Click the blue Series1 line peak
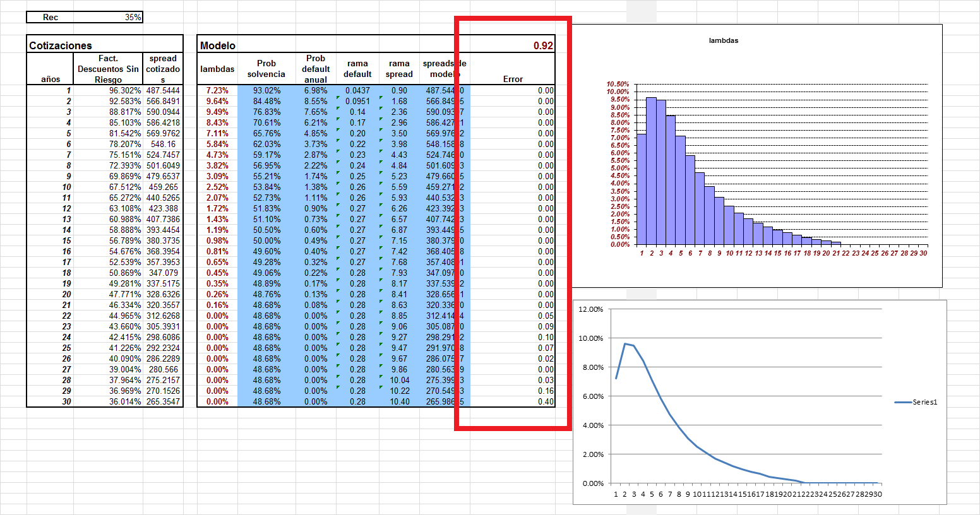This screenshot has height=515, width=980. [624, 344]
